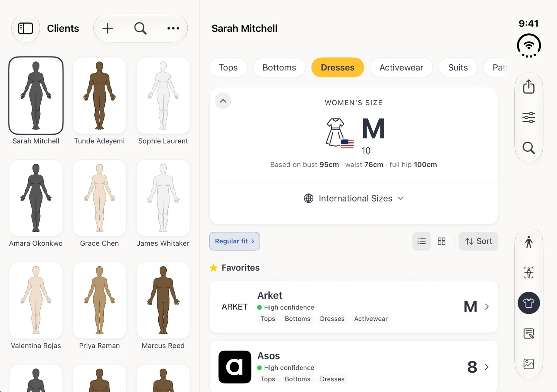Image resolution: width=557 pixels, height=392 pixels.
Task: Select client James Whitaker
Action: pyautogui.click(x=163, y=204)
